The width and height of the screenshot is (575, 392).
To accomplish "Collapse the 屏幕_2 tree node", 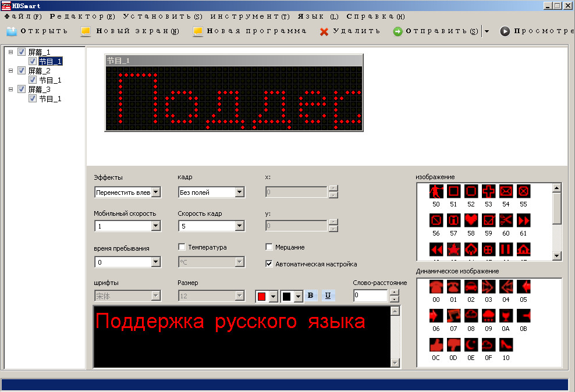I will [11, 70].
